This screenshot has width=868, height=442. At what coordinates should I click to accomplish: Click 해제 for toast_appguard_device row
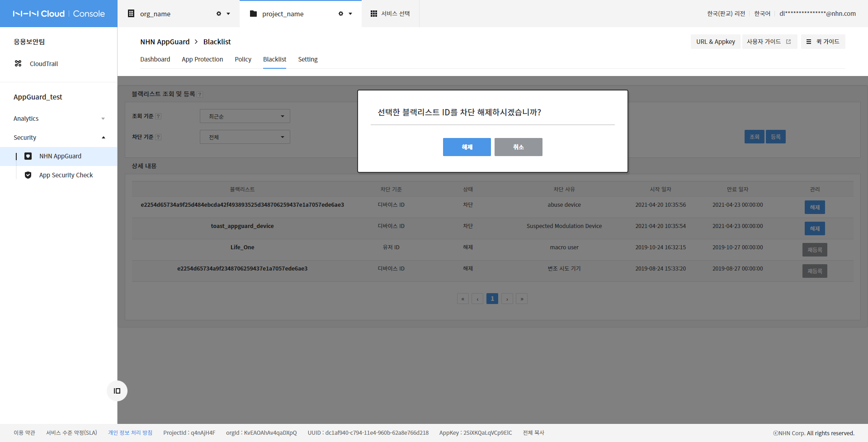coord(815,228)
